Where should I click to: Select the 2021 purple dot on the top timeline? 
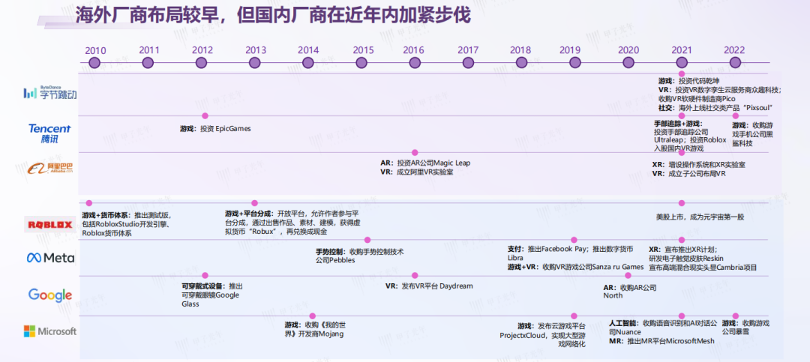click(x=682, y=62)
